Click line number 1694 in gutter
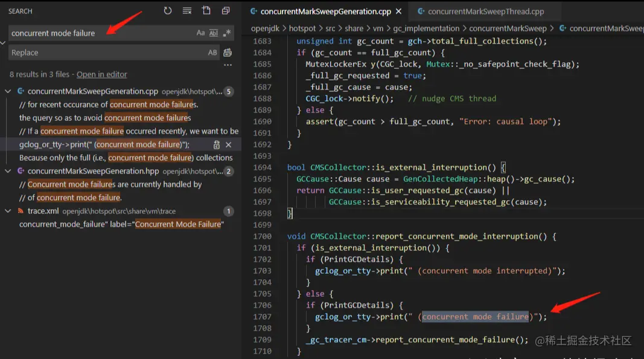The image size is (644, 359). click(262, 167)
